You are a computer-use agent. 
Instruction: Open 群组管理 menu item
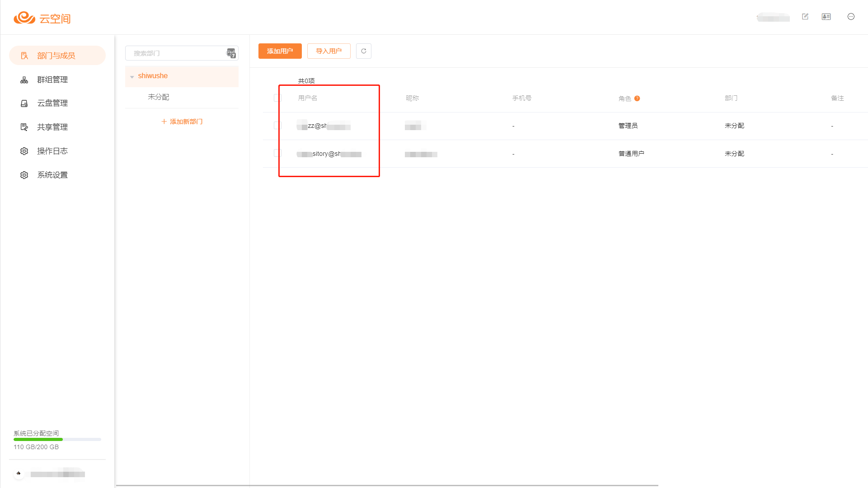(x=52, y=80)
